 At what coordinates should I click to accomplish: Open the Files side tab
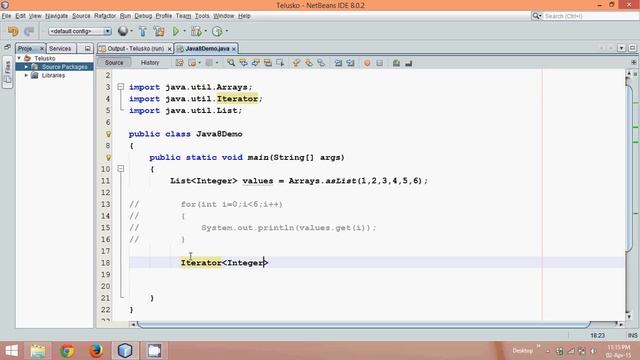click(x=7, y=72)
